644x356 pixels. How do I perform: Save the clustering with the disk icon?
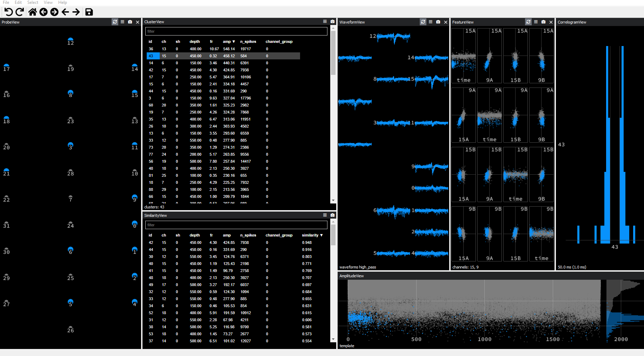(x=89, y=12)
